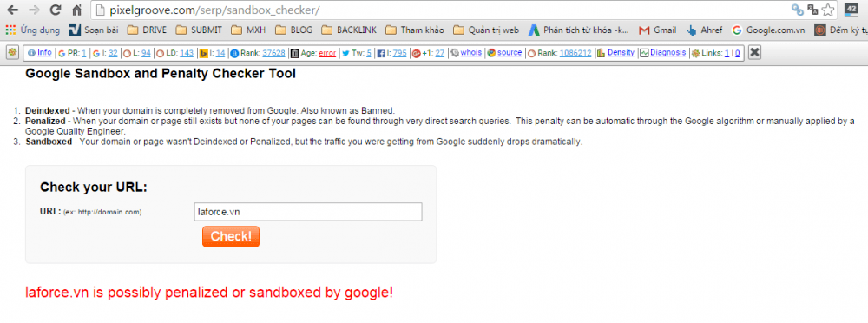Click the heading Google Sandbox and Penalty Checker Tool
Image resolution: width=868 pixels, height=323 pixels.
coord(161,74)
